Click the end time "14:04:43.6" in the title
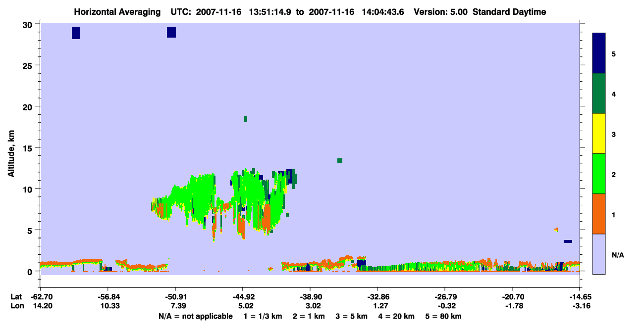The width and height of the screenshot is (644, 330). coord(383,12)
